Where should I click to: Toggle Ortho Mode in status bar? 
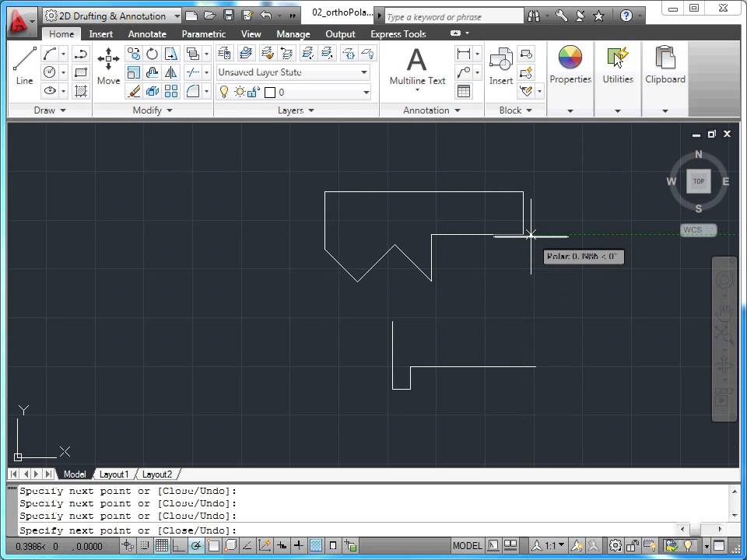click(179, 545)
